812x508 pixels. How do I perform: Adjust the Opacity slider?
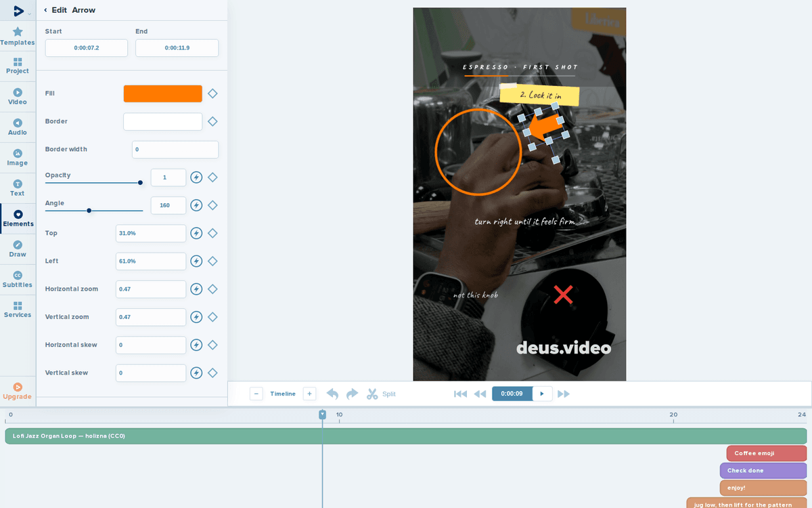(93, 183)
